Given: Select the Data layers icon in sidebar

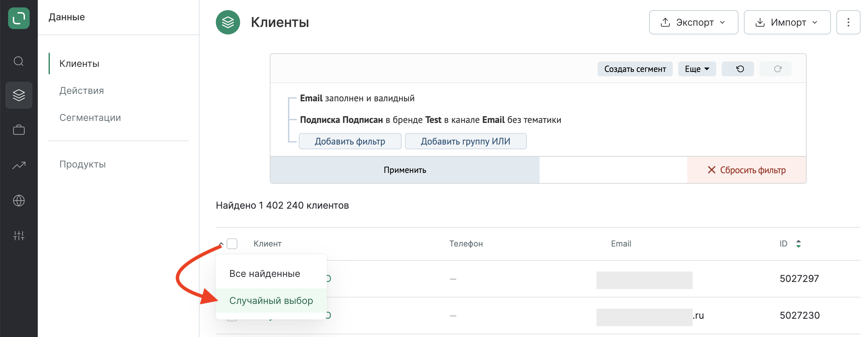Looking at the screenshot, I should pos(19,95).
